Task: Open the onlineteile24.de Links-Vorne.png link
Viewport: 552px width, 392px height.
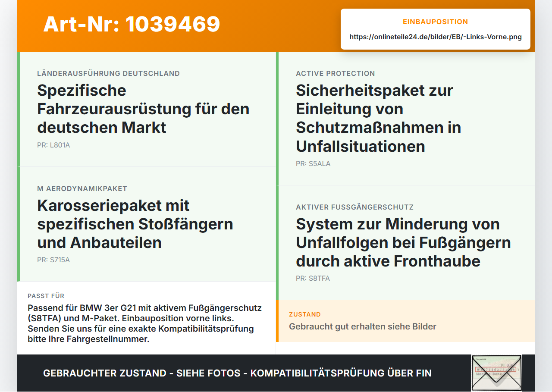Action: click(x=436, y=37)
